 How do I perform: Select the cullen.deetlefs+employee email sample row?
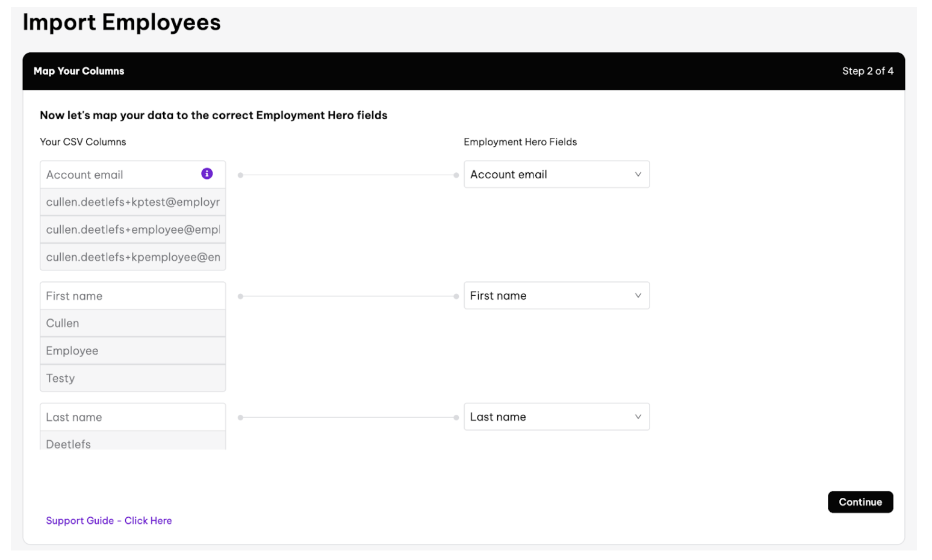point(132,230)
